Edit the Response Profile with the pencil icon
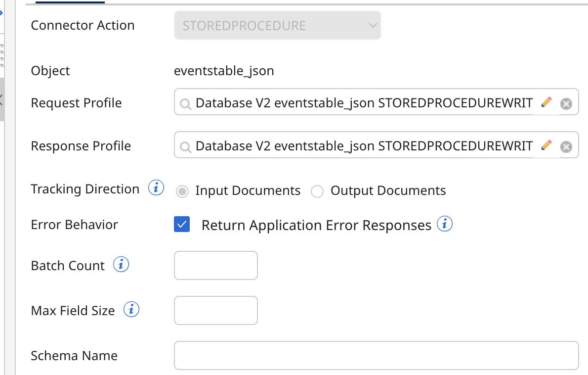 (546, 144)
